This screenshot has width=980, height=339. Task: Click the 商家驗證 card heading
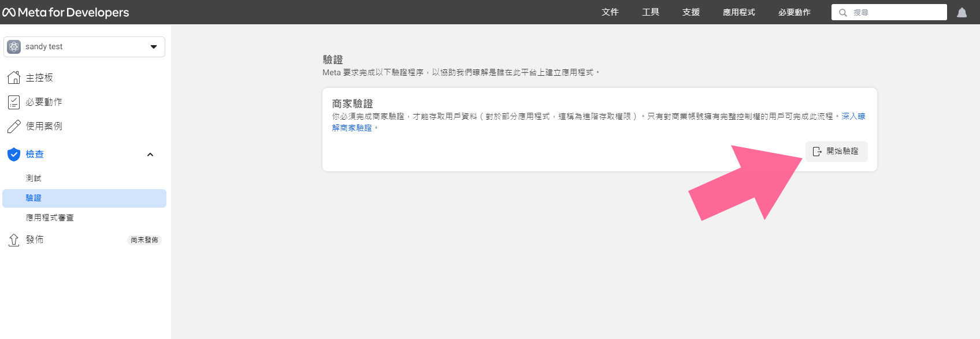pos(352,104)
